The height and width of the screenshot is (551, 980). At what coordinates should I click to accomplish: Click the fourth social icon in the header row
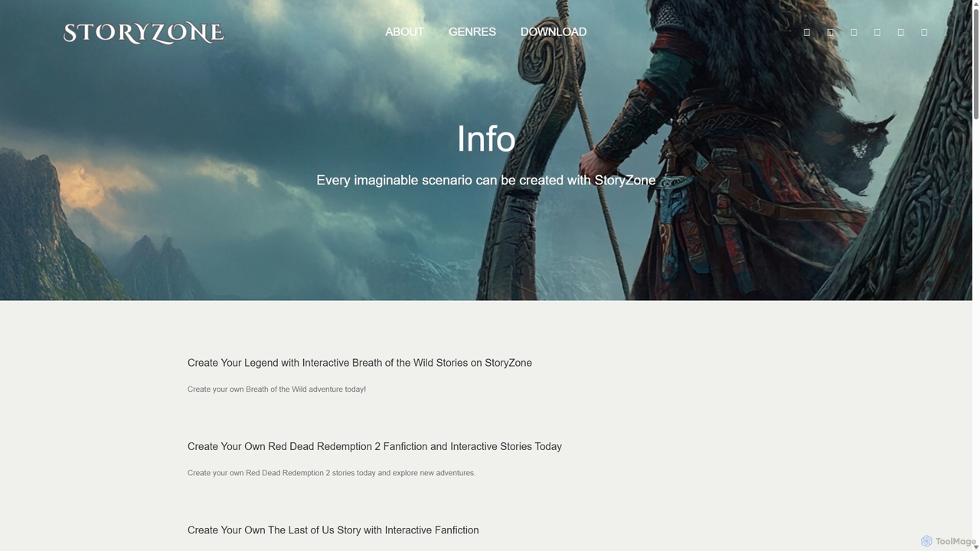[877, 32]
